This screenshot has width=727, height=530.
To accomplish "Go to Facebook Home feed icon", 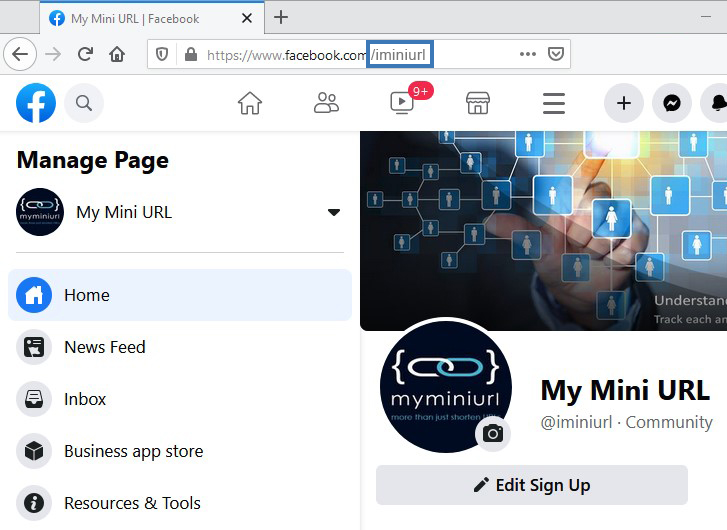I will pyautogui.click(x=250, y=103).
